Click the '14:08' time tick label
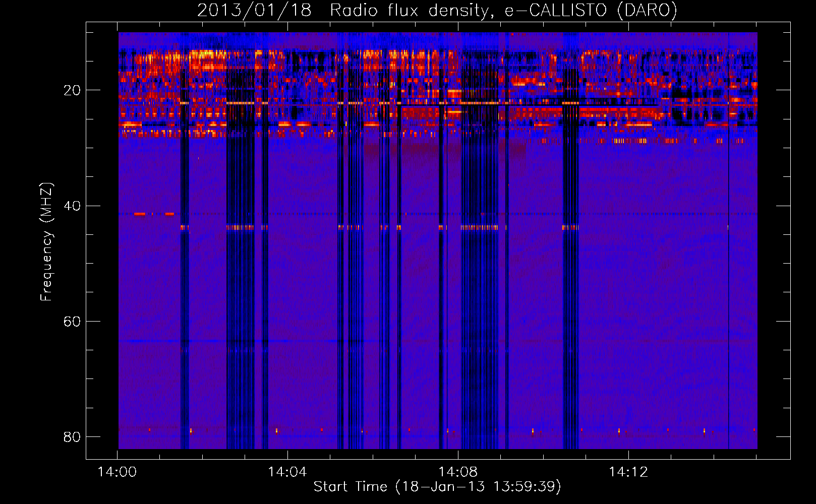816x504 pixels. click(458, 472)
